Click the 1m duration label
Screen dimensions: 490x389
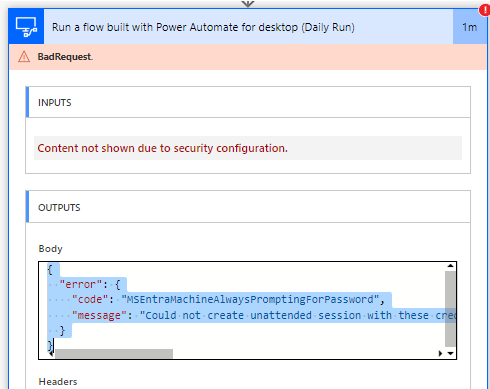(x=469, y=27)
